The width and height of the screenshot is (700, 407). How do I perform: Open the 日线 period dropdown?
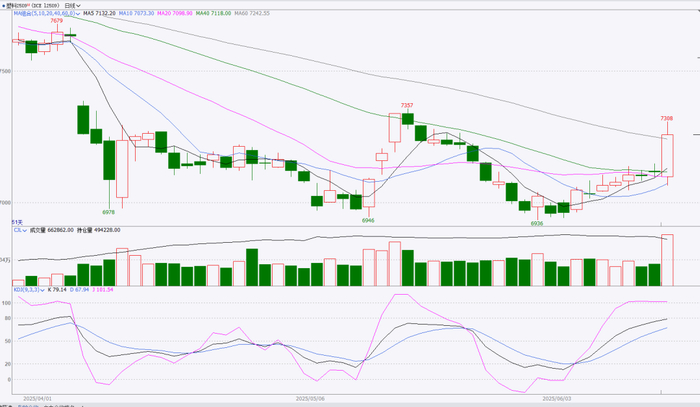[x=72, y=6]
